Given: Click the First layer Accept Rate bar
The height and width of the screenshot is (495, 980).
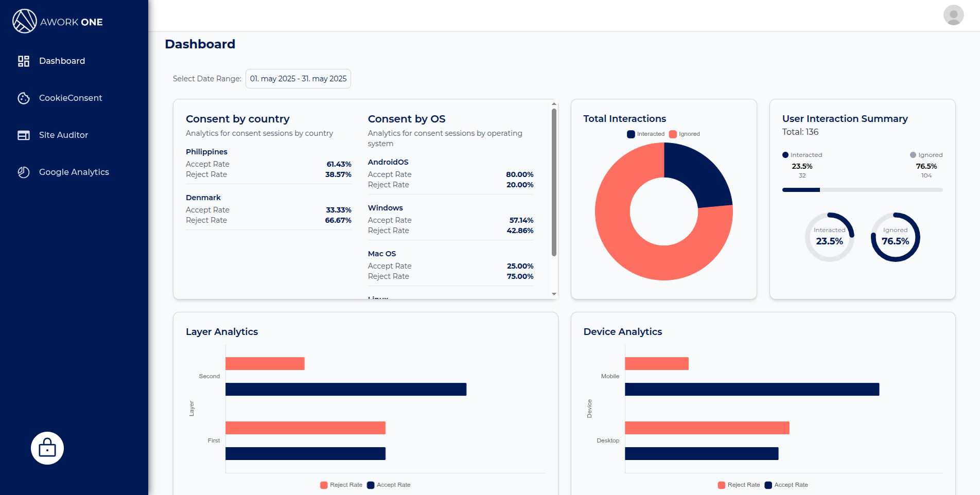Looking at the screenshot, I should (x=306, y=454).
